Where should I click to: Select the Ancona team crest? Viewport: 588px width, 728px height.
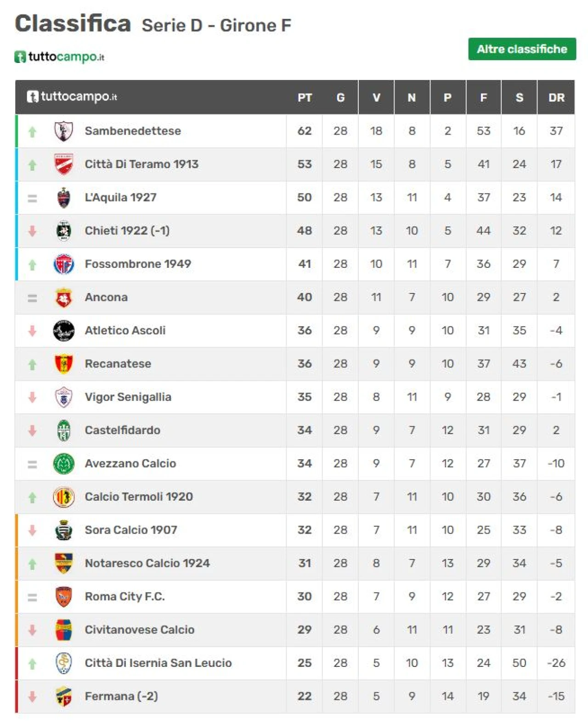[x=63, y=297]
